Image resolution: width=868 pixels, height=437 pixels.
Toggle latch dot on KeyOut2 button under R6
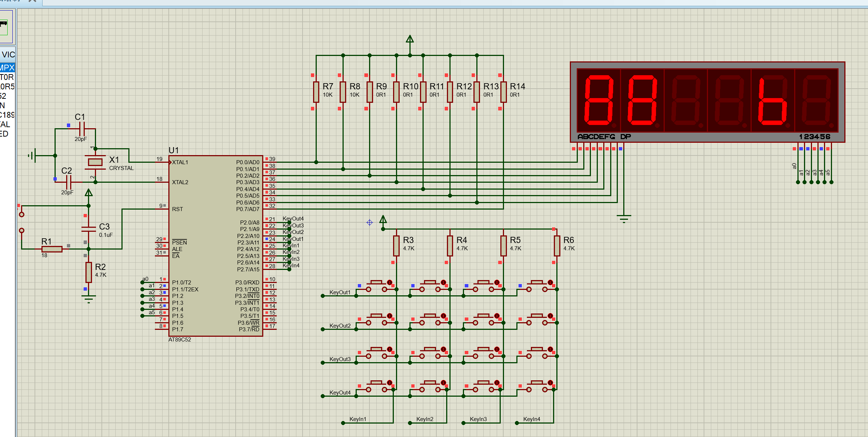[x=550, y=316]
